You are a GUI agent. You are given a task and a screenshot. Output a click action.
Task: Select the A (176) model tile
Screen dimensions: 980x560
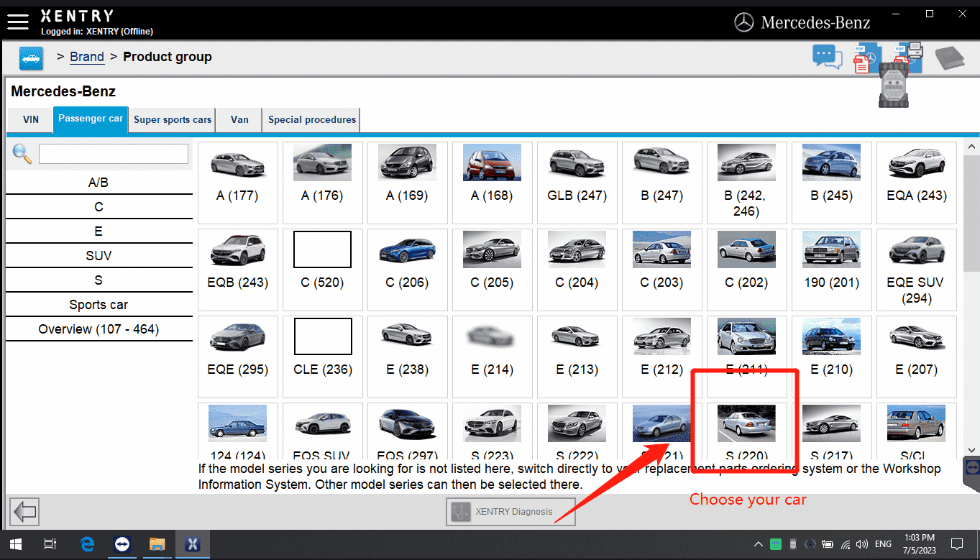[x=322, y=183]
